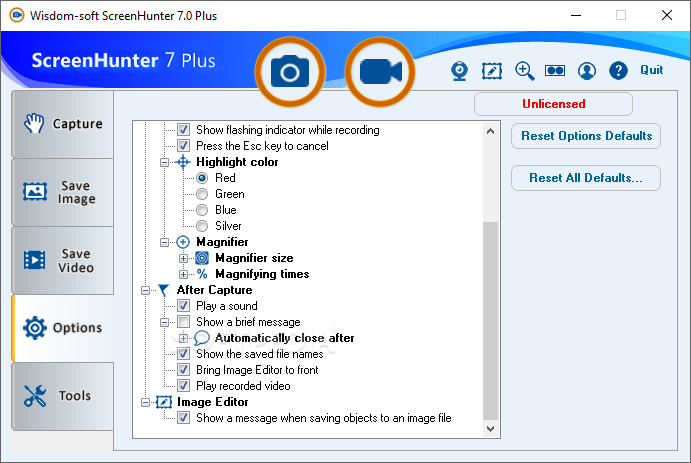The height and width of the screenshot is (463, 691).
Task: Select the After Capture label
Action: 214,290
